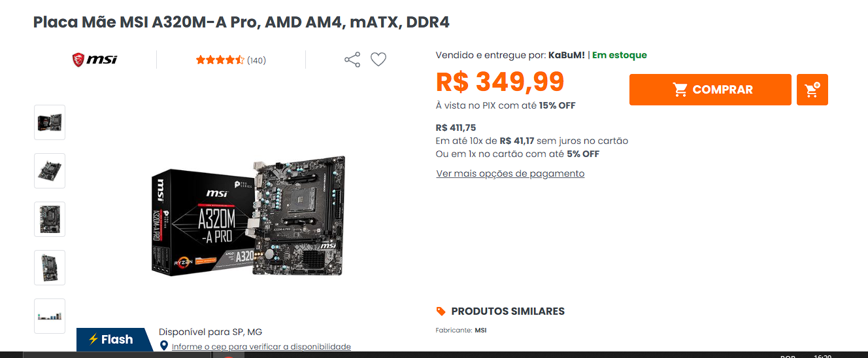Select the third thumbnail showing front view
This screenshot has height=358, width=868.
[x=50, y=219]
